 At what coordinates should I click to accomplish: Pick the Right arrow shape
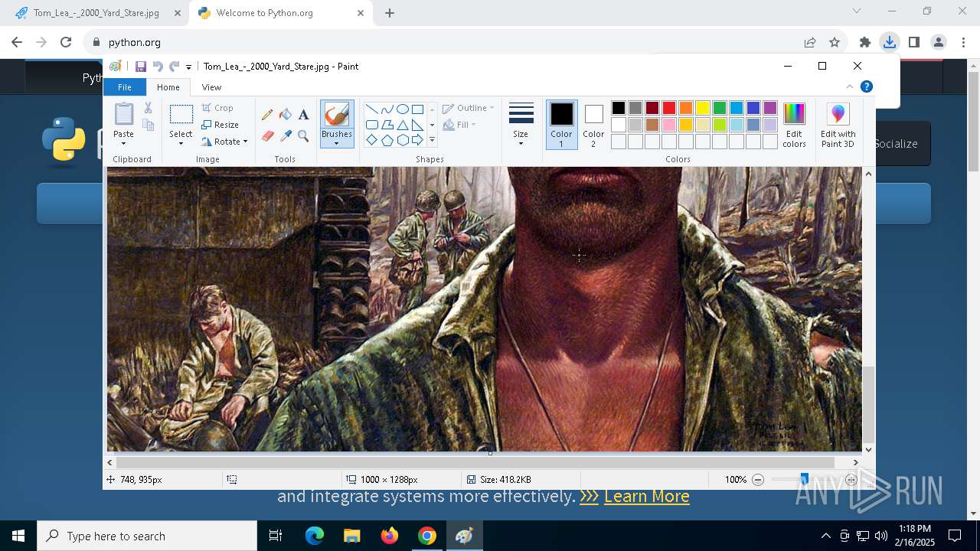tap(417, 140)
